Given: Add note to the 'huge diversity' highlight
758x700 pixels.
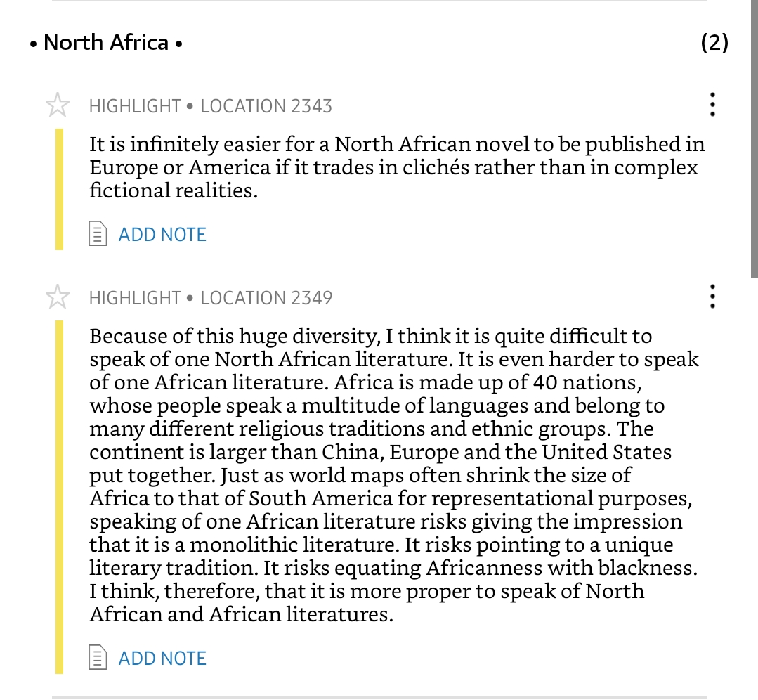Looking at the screenshot, I should pyautogui.click(x=162, y=658).
